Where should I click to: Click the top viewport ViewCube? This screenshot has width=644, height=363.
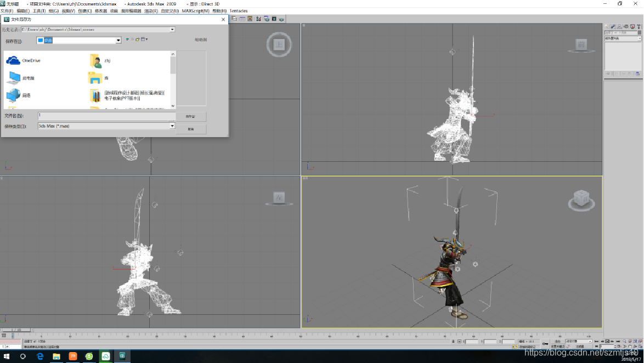click(x=279, y=44)
